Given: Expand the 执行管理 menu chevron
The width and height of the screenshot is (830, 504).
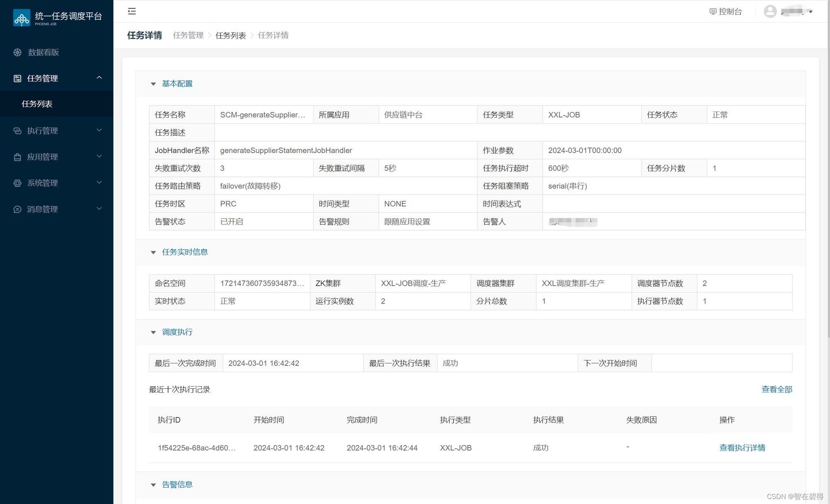Looking at the screenshot, I should coord(99,130).
